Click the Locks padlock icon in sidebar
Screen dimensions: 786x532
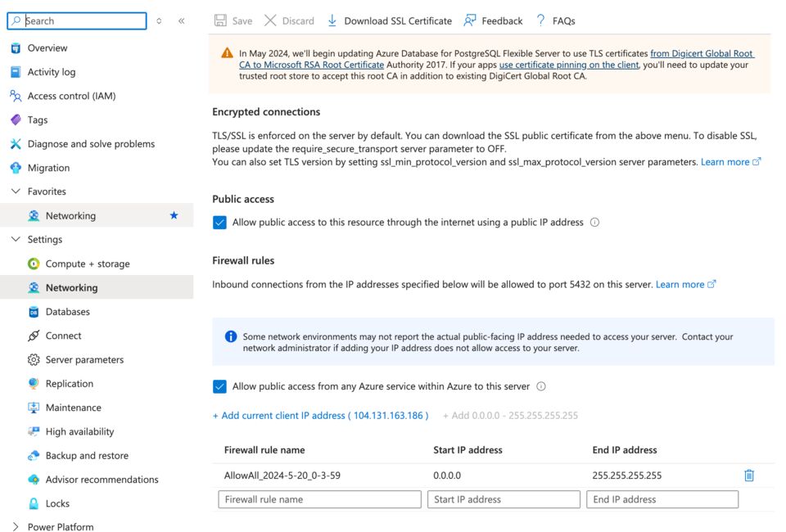(34, 503)
